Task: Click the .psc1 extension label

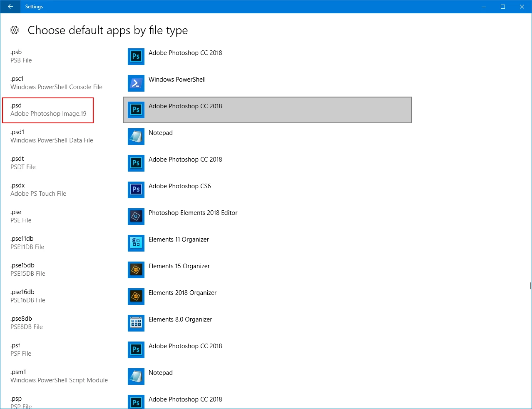Action: pos(17,79)
